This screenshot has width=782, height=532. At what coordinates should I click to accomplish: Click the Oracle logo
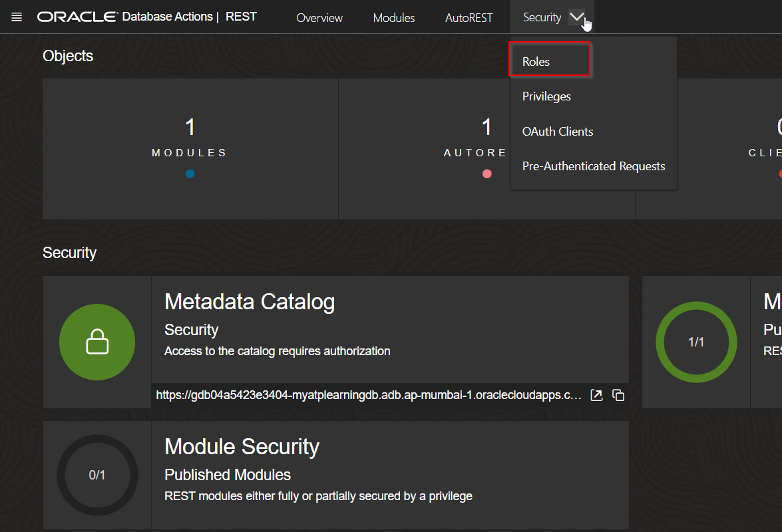(x=77, y=16)
